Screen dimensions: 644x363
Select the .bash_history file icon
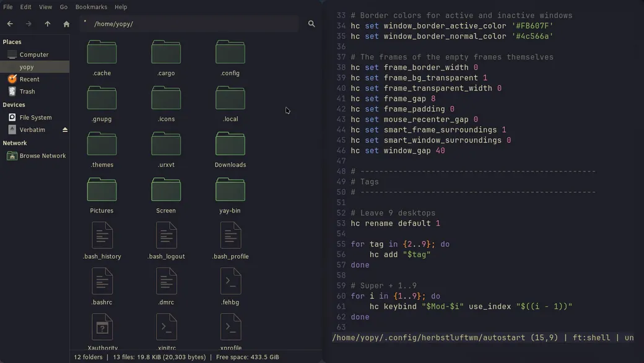102,235
